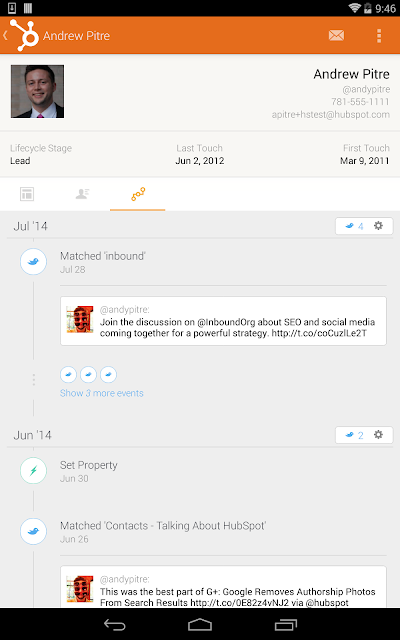Toggle the Jul '14 Twitter count filter
400x640 pixels.
click(x=354, y=226)
